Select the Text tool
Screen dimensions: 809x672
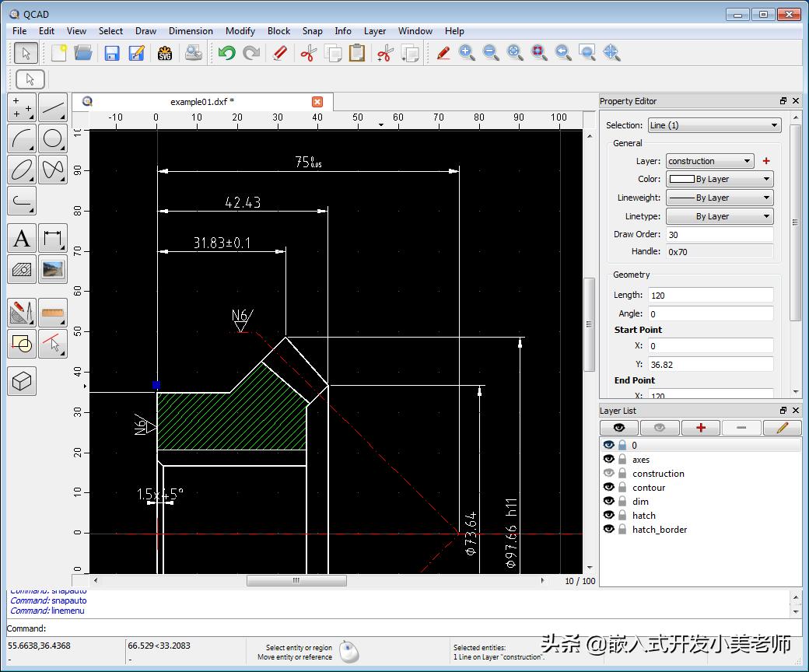coord(22,238)
